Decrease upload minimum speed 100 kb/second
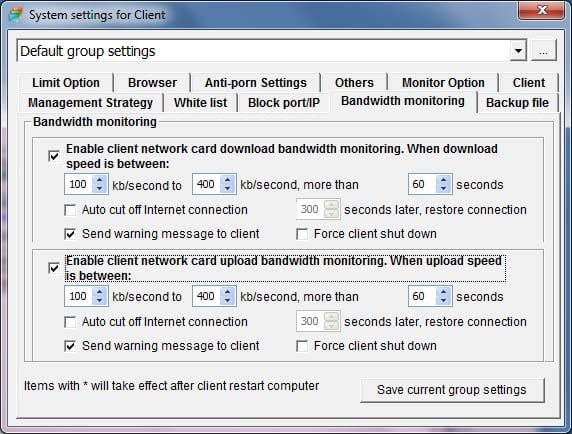 click(x=100, y=301)
